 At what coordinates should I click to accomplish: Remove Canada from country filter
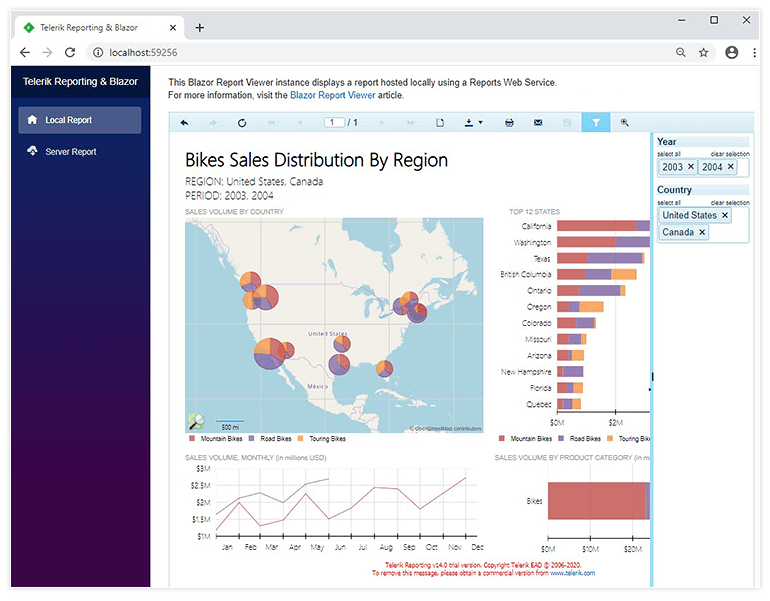coord(702,232)
